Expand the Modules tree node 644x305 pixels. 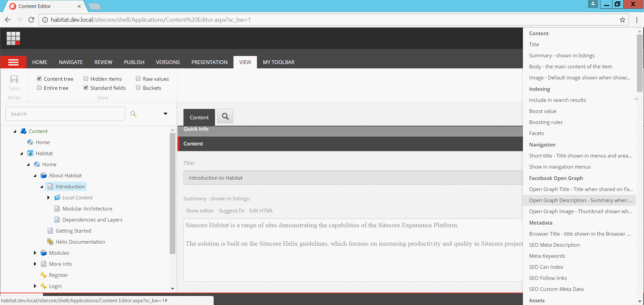coord(35,253)
